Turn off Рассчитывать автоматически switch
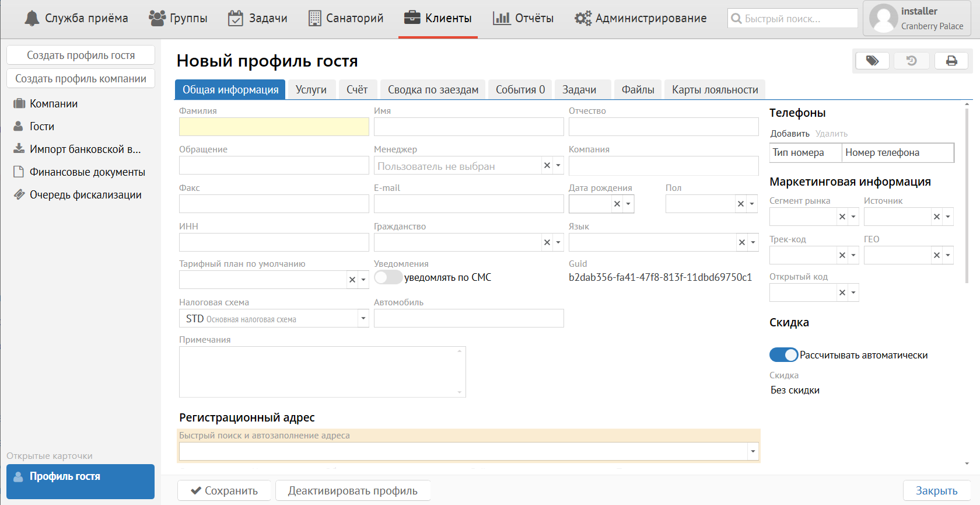This screenshot has height=505, width=980. coord(784,355)
